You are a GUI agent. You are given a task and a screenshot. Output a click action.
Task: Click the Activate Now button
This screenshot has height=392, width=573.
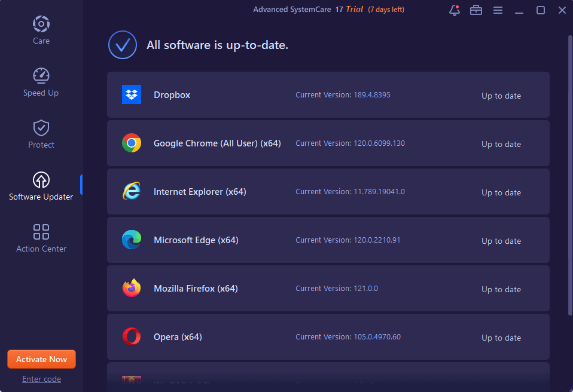click(x=41, y=359)
